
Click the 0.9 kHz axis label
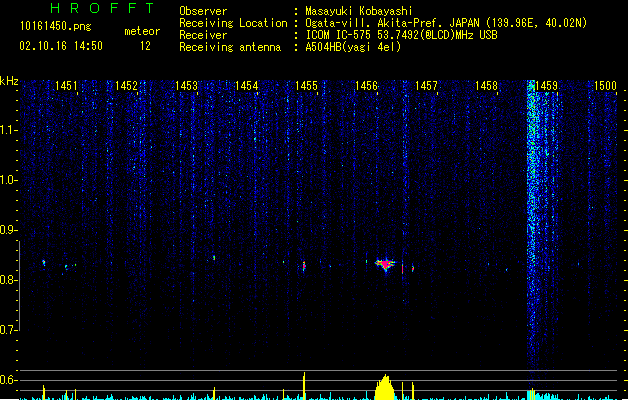pos(8,230)
